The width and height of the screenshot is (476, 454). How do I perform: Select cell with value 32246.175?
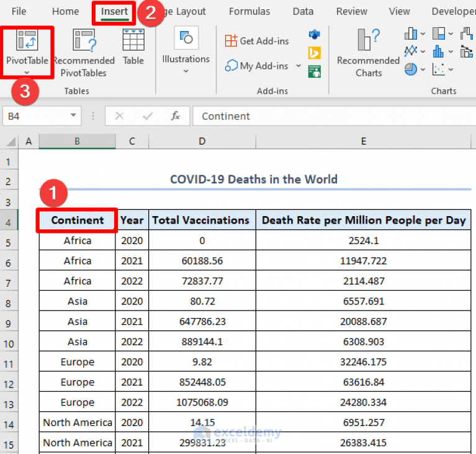(x=364, y=361)
